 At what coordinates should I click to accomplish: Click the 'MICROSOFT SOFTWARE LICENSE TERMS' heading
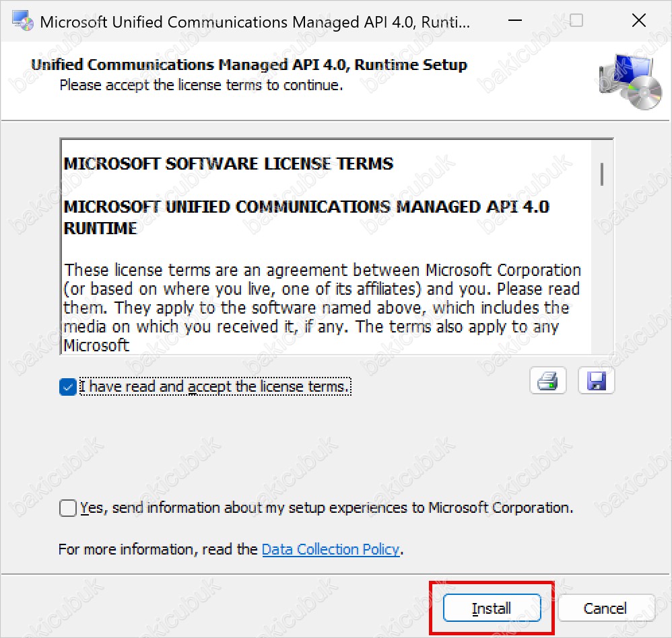(x=228, y=164)
